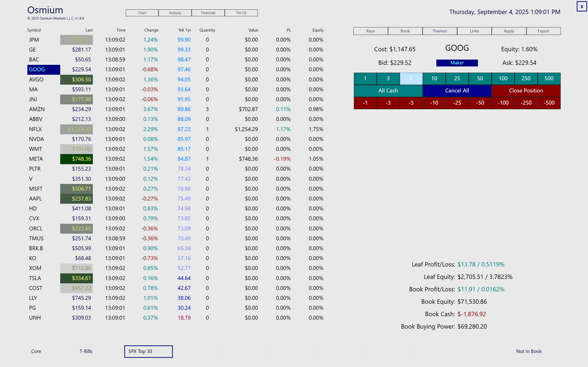The height and width of the screenshot is (367, 588).
Task: Toggle the Maker order mode
Action: click(457, 63)
